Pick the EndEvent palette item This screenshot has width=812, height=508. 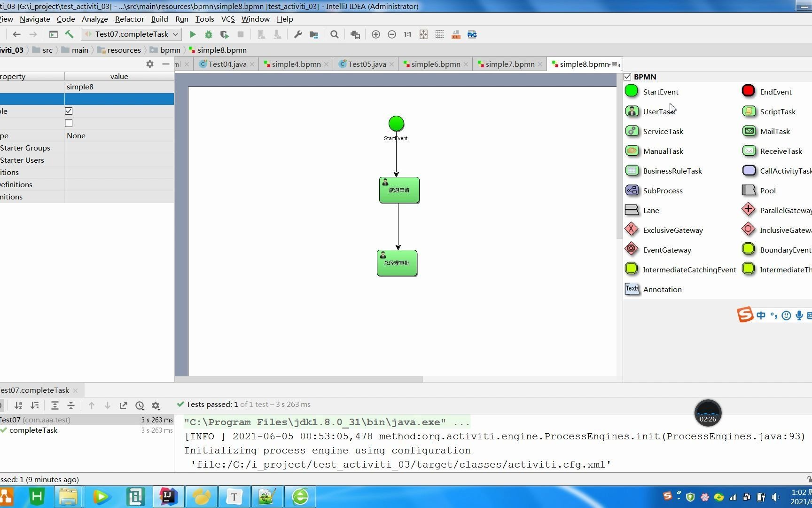point(767,92)
